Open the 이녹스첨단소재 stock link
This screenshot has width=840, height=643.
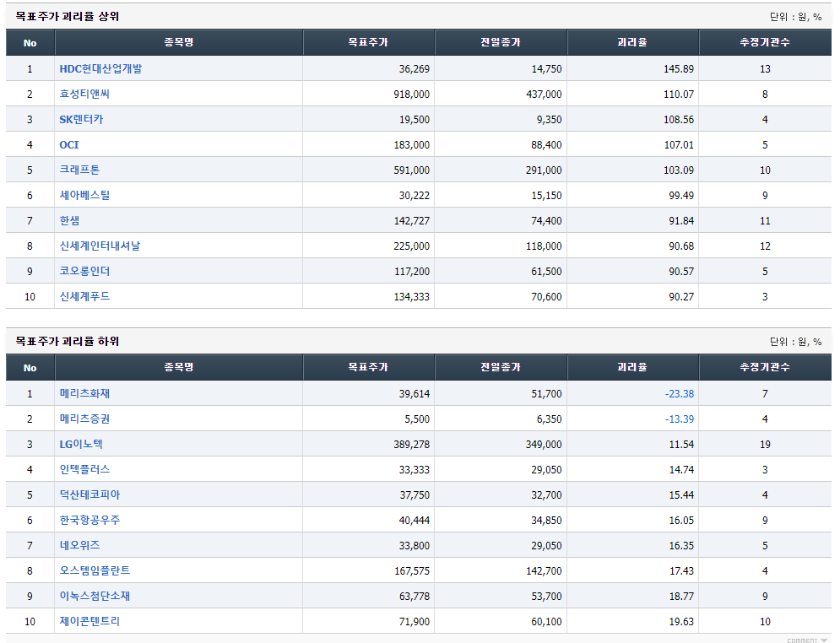(x=95, y=596)
